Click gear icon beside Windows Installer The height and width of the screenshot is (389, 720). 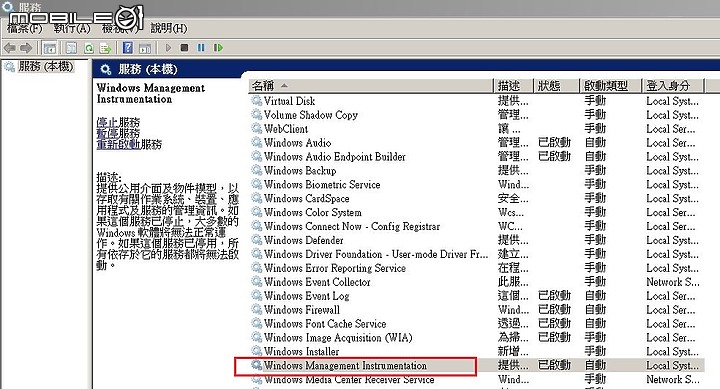[x=257, y=352]
